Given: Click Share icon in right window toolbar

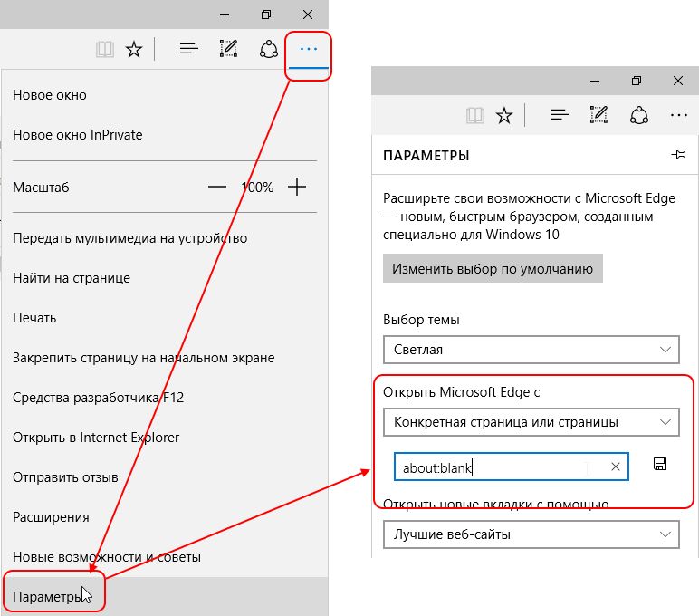Looking at the screenshot, I should [639, 115].
